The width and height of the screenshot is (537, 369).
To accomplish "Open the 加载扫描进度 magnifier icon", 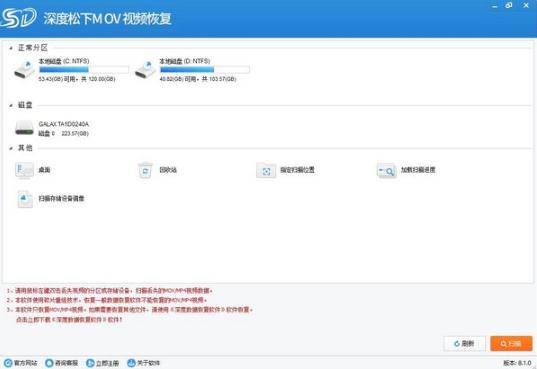I will point(386,170).
